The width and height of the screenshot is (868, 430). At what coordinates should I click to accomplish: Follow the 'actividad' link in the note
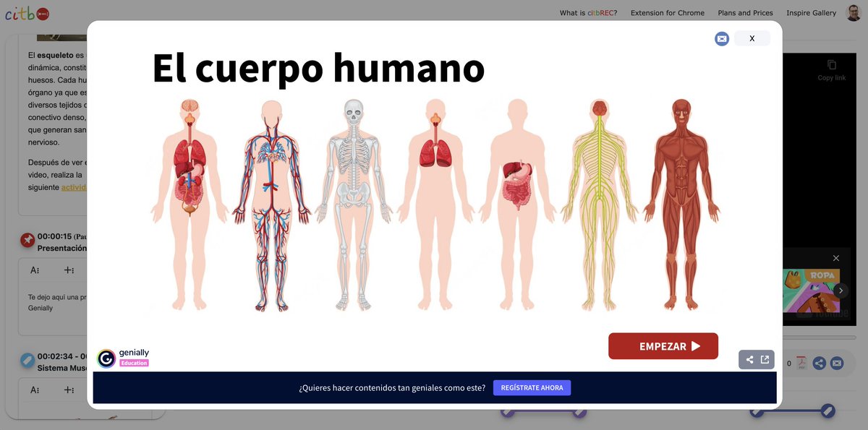point(74,187)
